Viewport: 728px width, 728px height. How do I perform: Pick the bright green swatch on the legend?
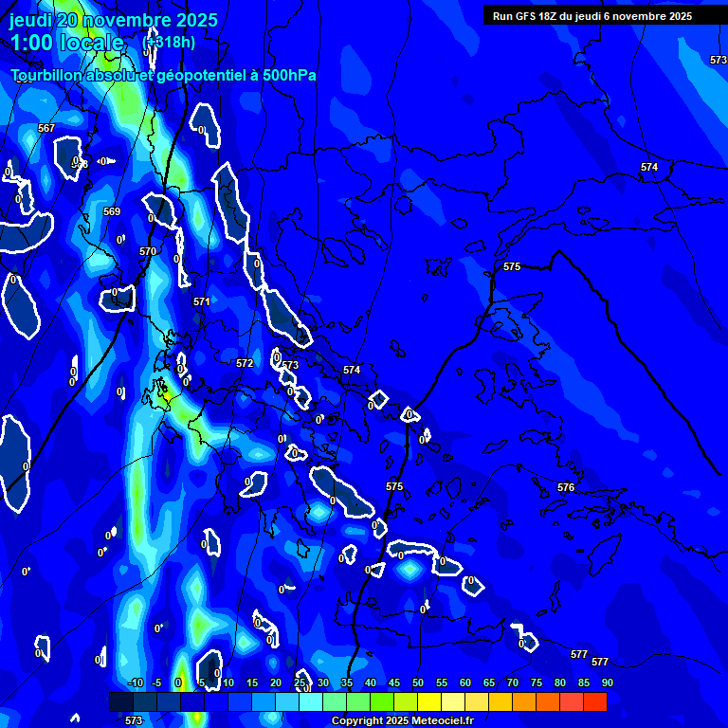pos(382,702)
